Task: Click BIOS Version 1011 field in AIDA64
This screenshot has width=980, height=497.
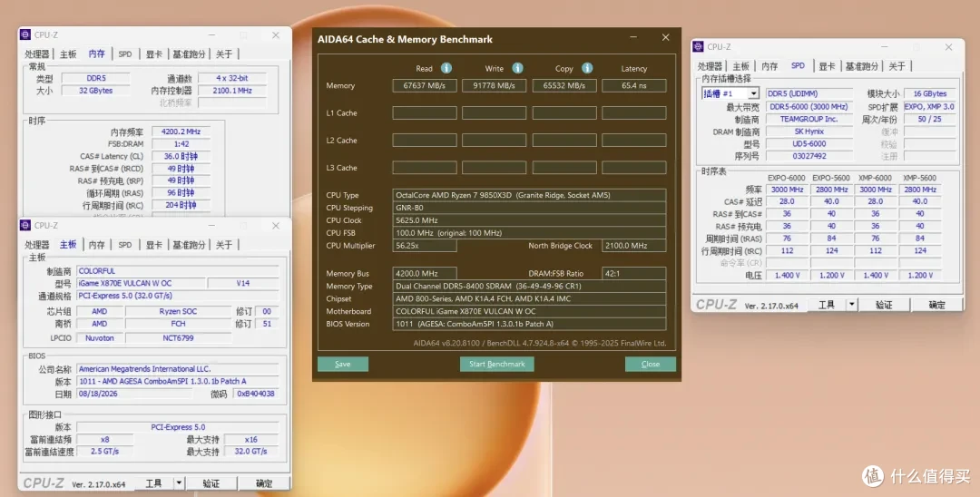Action: click(x=529, y=324)
